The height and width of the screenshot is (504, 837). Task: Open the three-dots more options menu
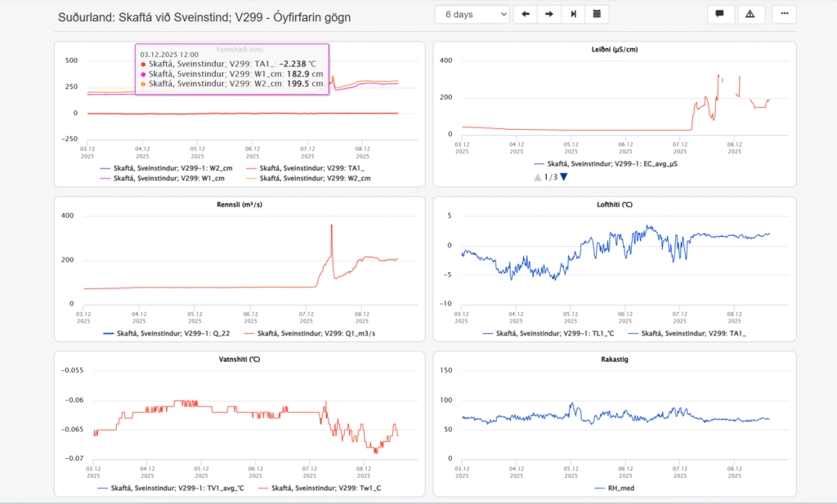click(784, 14)
